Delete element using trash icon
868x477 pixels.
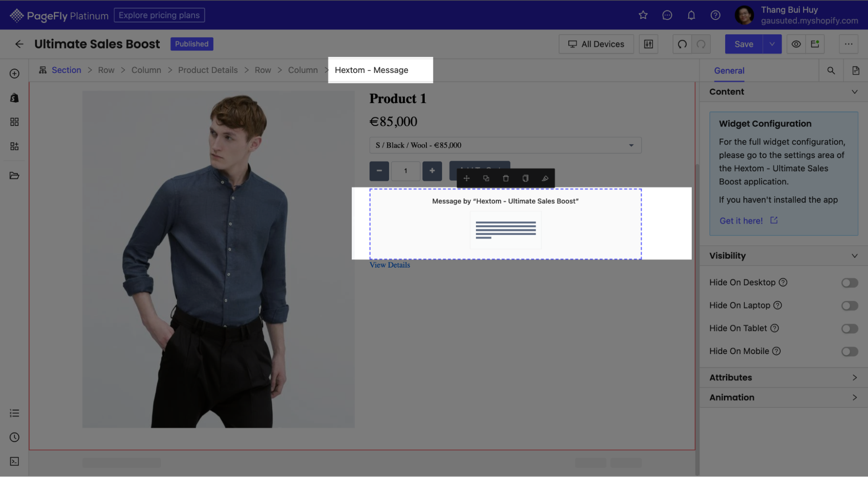coord(505,178)
